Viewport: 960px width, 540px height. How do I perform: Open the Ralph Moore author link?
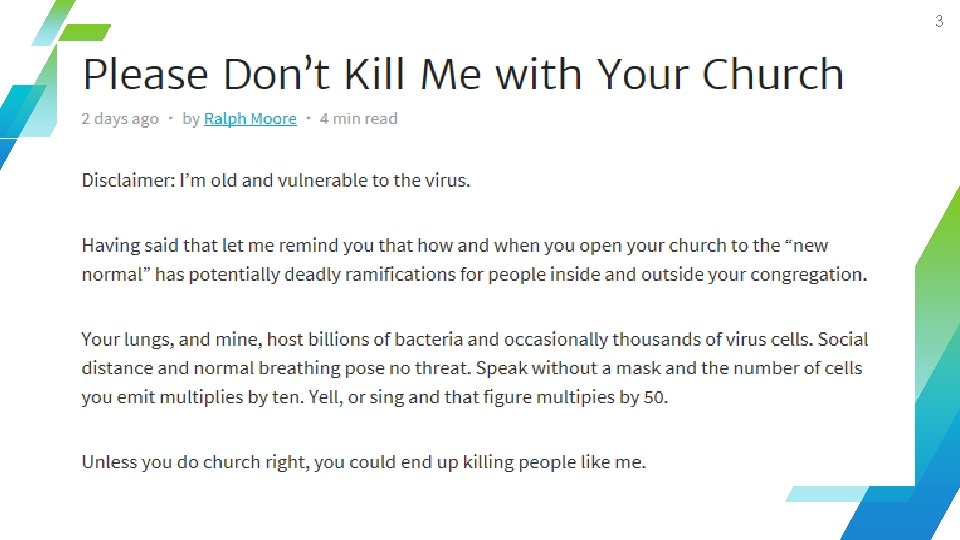(x=250, y=119)
